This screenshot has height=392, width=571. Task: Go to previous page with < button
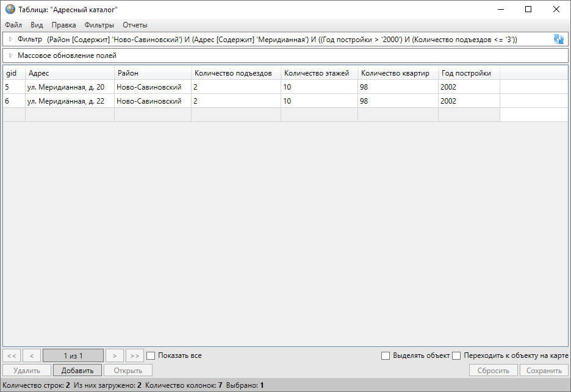(32, 355)
